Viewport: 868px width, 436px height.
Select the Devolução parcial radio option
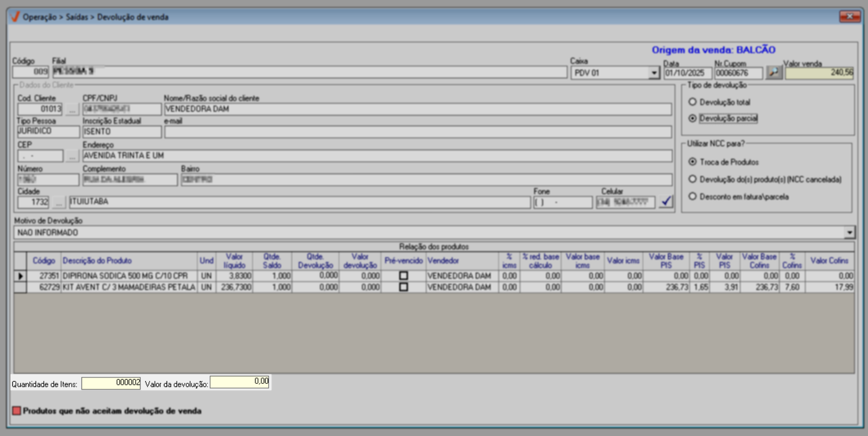692,118
